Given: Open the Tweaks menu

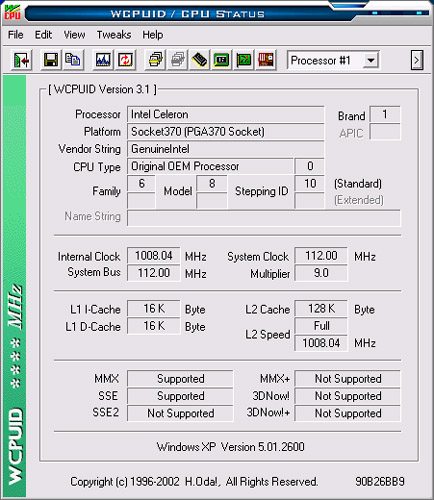Looking at the screenshot, I should click(114, 35).
